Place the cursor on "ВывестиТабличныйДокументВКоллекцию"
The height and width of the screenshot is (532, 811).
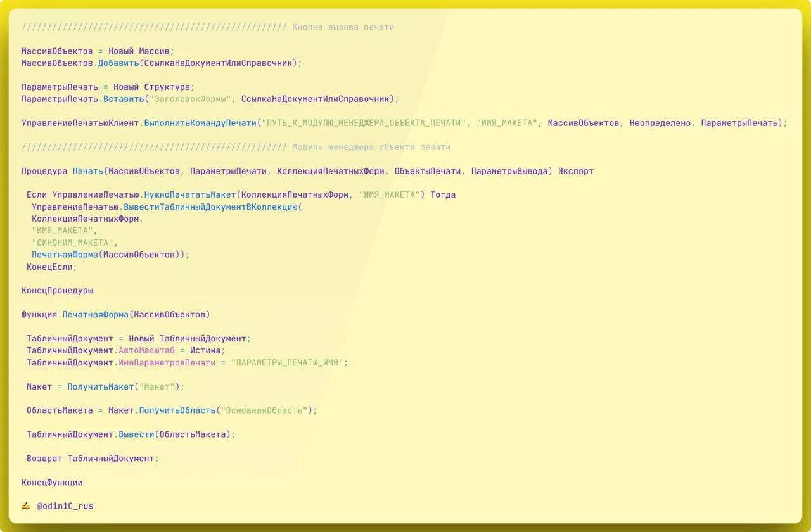tap(210, 207)
